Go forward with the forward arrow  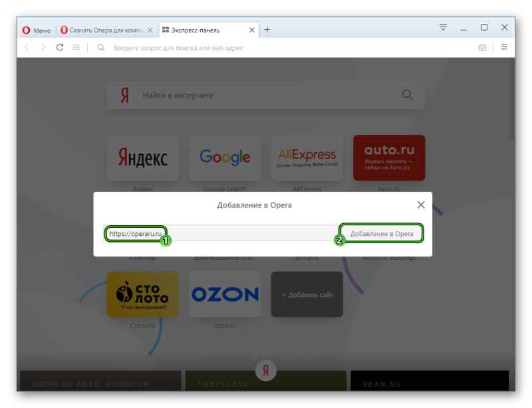click(43, 47)
